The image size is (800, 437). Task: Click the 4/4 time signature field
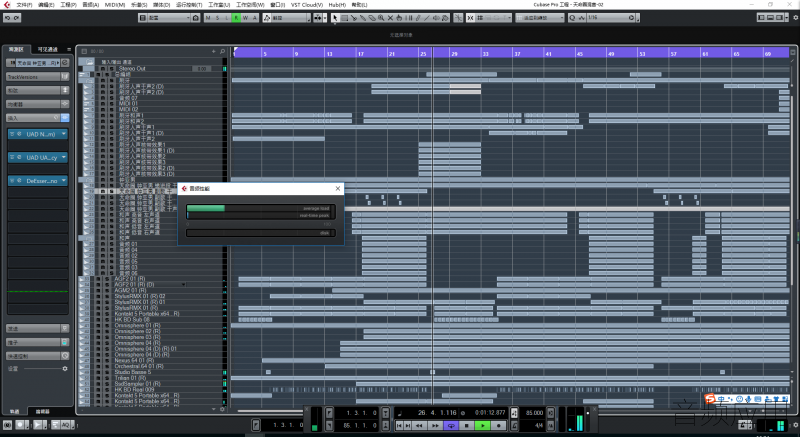[539, 425]
